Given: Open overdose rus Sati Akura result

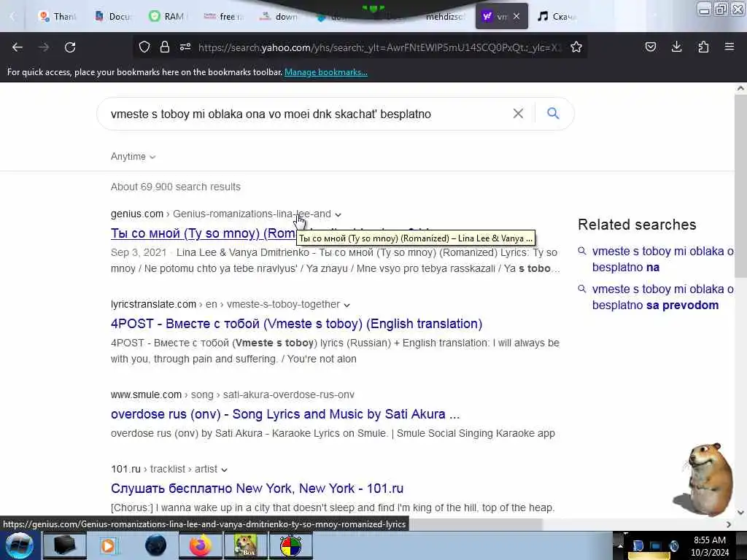Looking at the screenshot, I should pos(285,414).
